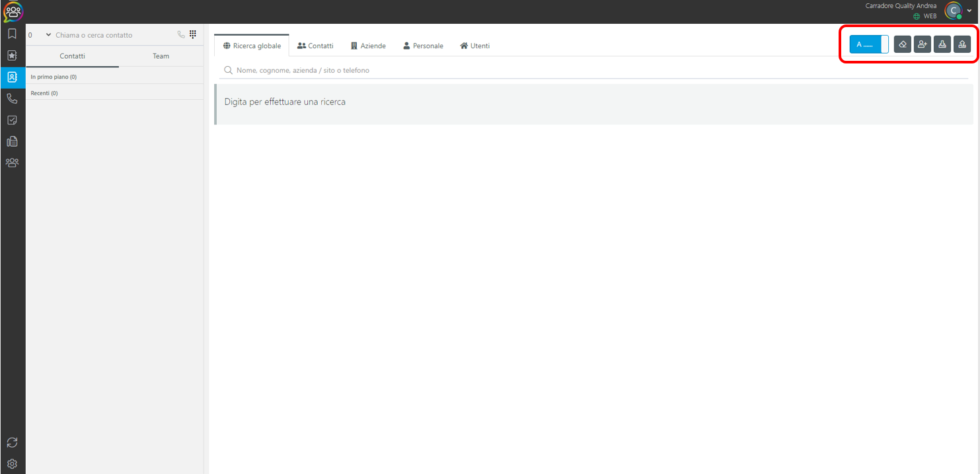
Task: Expand the line selector dropdown showing 0
Action: point(40,35)
